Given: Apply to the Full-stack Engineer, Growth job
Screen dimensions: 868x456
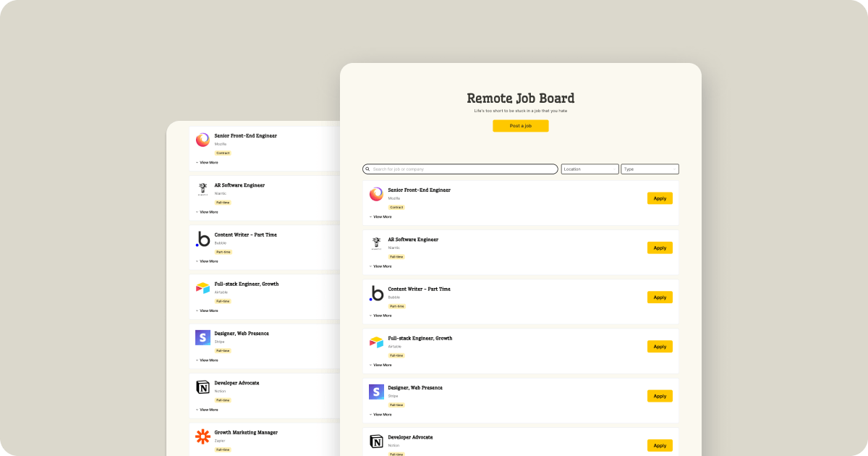Looking at the screenshot, I should 660,347.
